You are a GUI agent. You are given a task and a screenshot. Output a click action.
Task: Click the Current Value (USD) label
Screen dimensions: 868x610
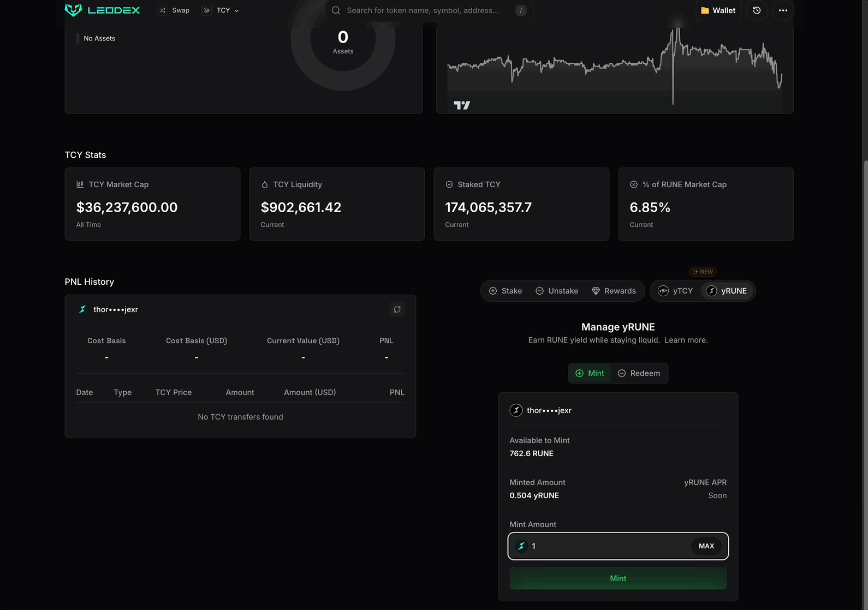tap(303, 340)
